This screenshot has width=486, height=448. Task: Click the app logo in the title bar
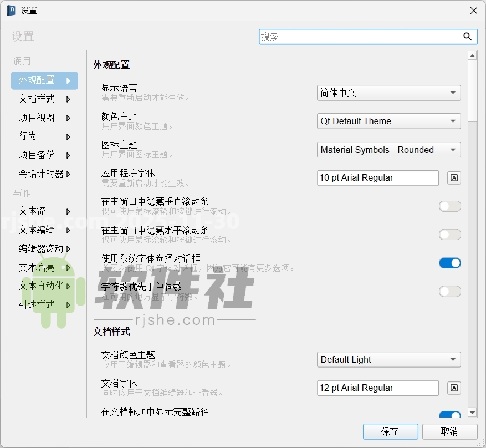coord(12,10)
